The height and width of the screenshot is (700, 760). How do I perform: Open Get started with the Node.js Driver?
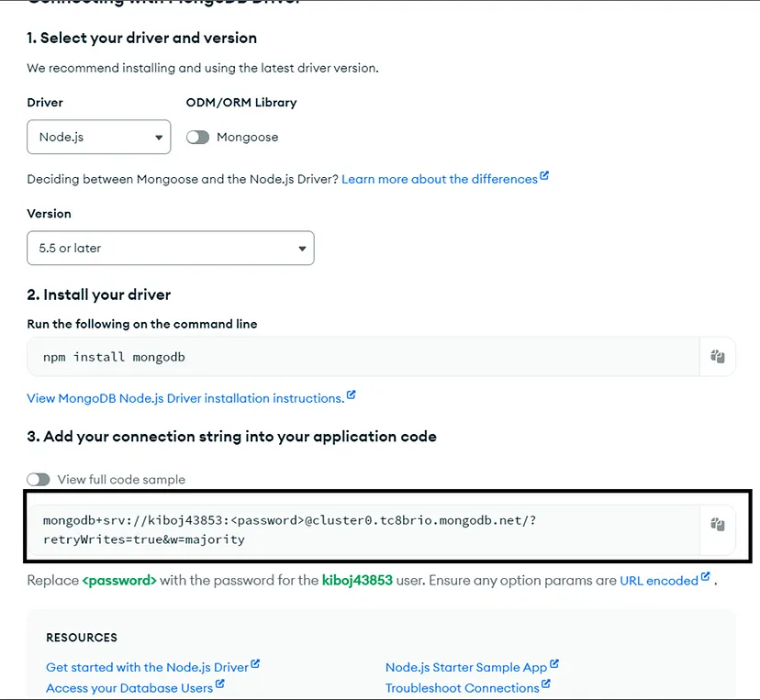pyautogui.click(x=148, y=668)
